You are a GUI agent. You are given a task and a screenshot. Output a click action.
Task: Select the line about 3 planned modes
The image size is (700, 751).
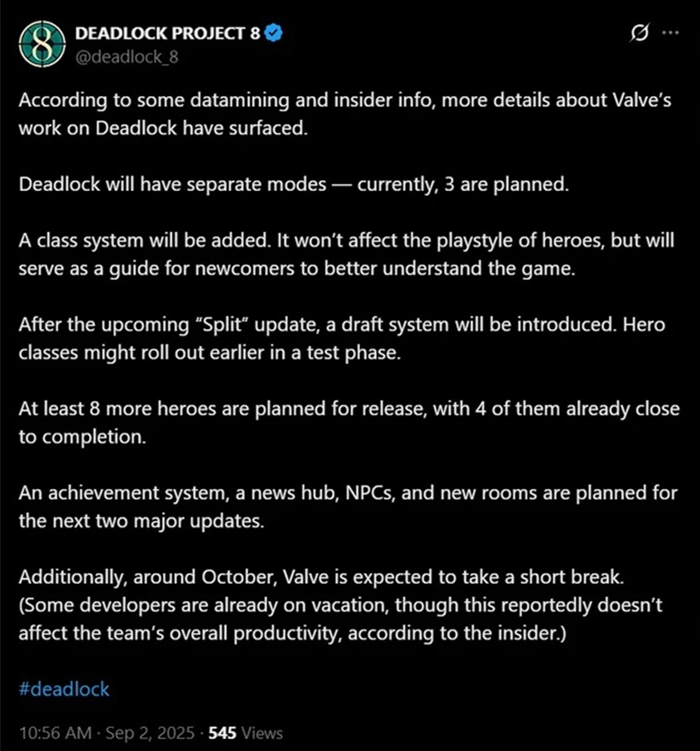294,184
